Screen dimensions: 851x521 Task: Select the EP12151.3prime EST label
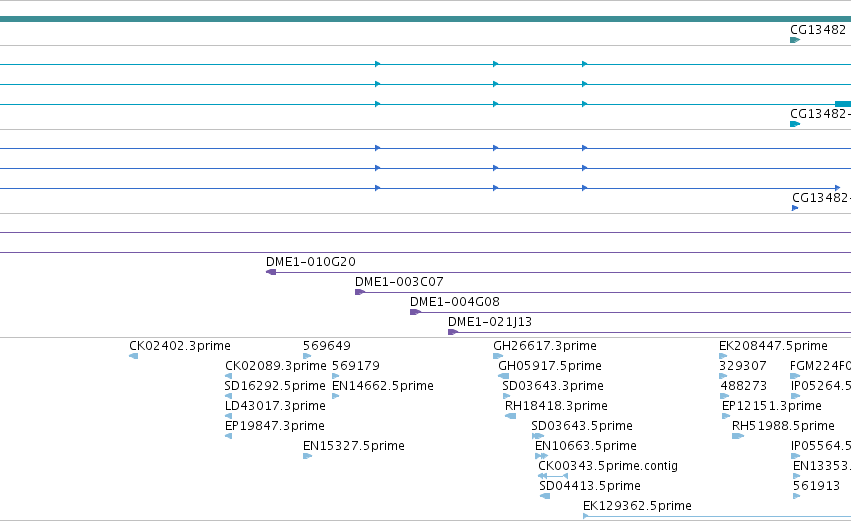point(771,406)
